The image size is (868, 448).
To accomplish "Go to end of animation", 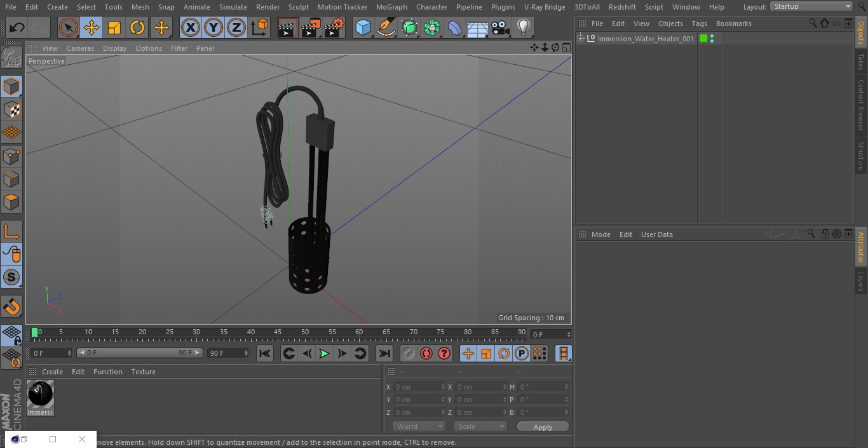I will point(384,353).
